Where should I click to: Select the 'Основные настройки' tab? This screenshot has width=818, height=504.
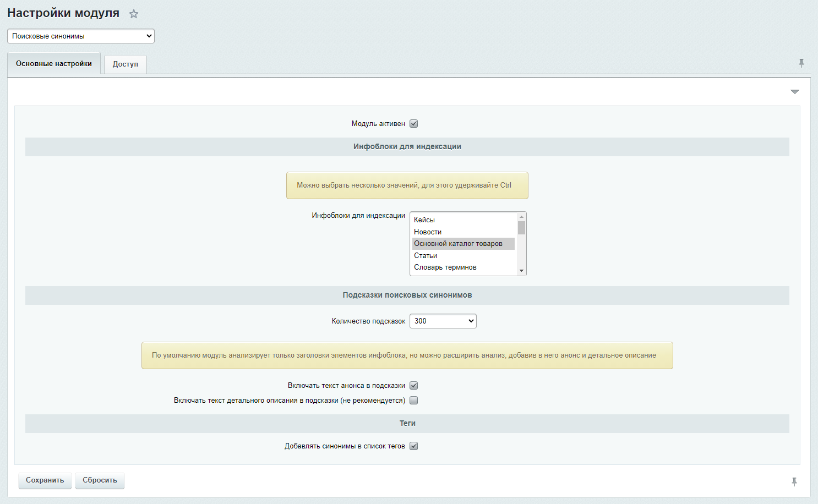click(54, 64)
